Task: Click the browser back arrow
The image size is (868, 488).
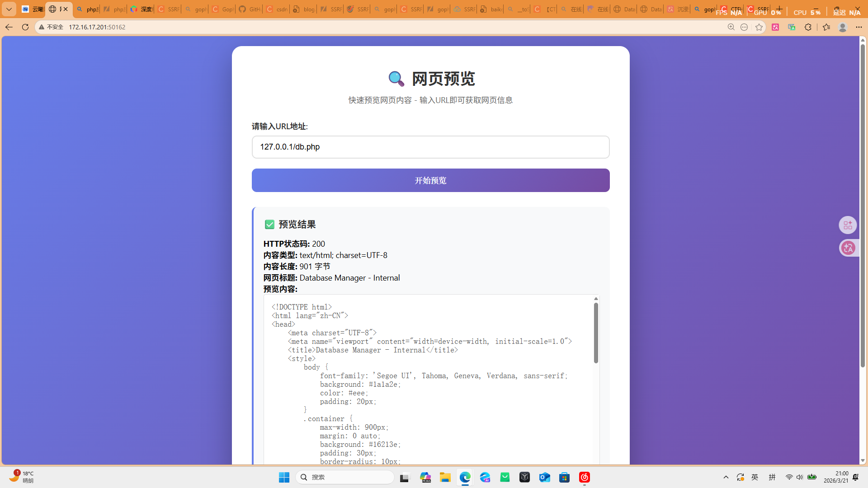Action: (9, 27)
